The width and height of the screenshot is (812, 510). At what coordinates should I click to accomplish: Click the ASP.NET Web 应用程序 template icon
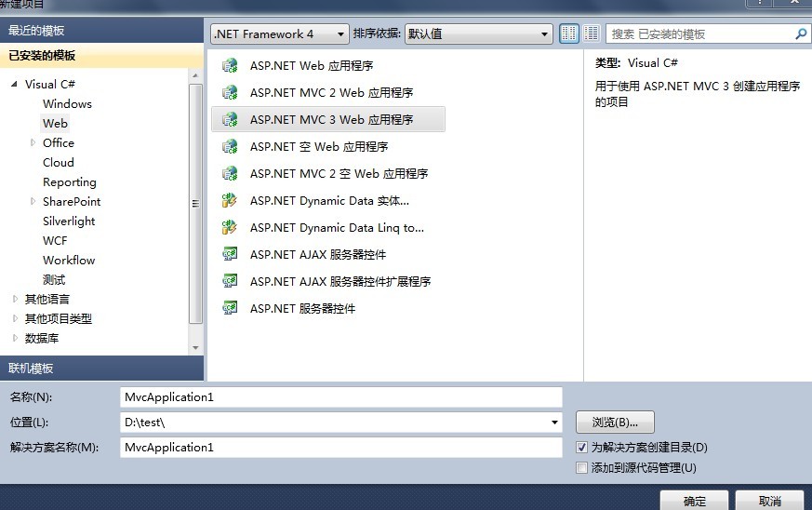point(230,66)
